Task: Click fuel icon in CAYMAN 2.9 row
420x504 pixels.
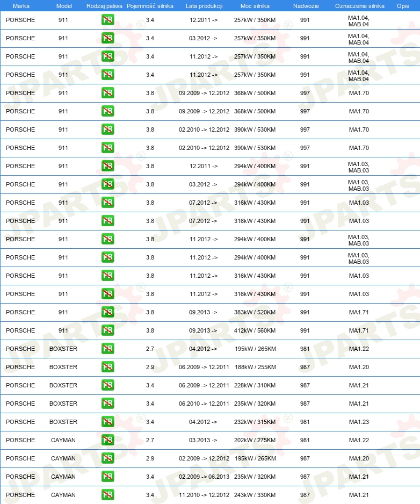Action: coord(107,458)
